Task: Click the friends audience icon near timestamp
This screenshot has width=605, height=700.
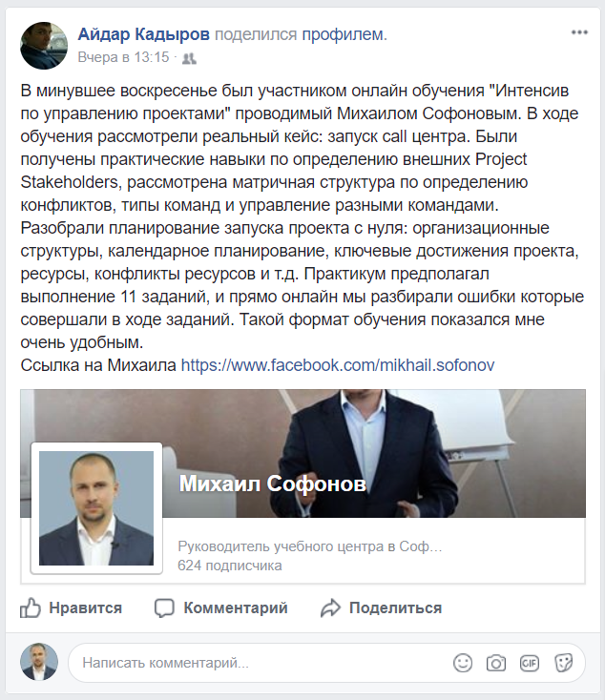Action: tap(189, 58)
